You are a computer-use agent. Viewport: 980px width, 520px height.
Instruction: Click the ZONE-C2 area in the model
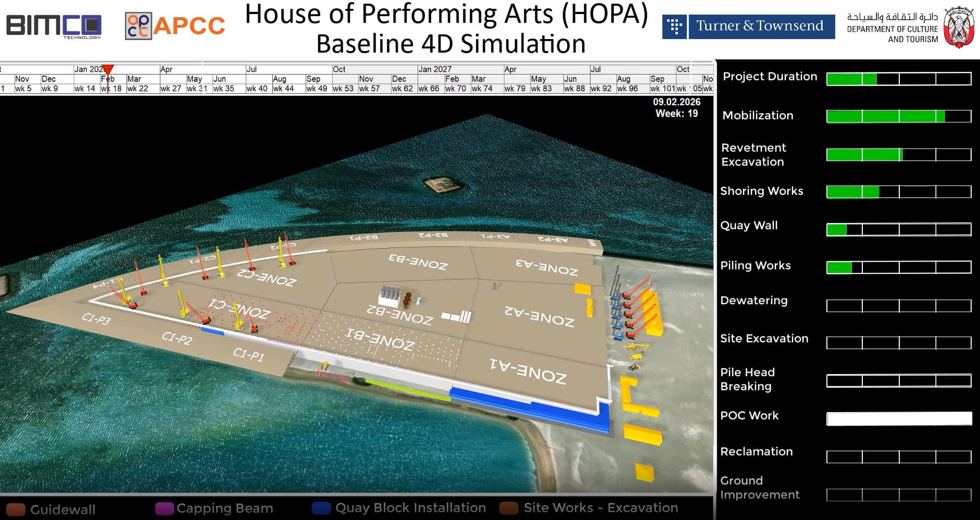[267, 277]
